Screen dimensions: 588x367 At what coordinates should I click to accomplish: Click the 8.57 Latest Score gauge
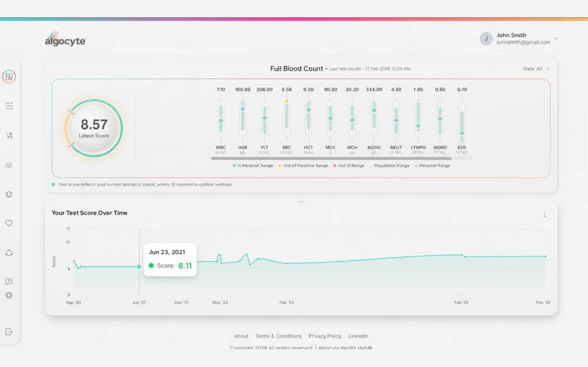(x=94, y=128)
